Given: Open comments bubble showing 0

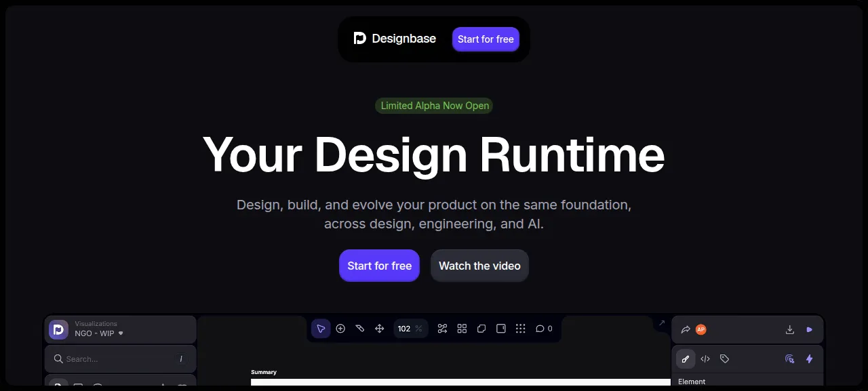Looking at the screenshot, I should click(544, 329).
